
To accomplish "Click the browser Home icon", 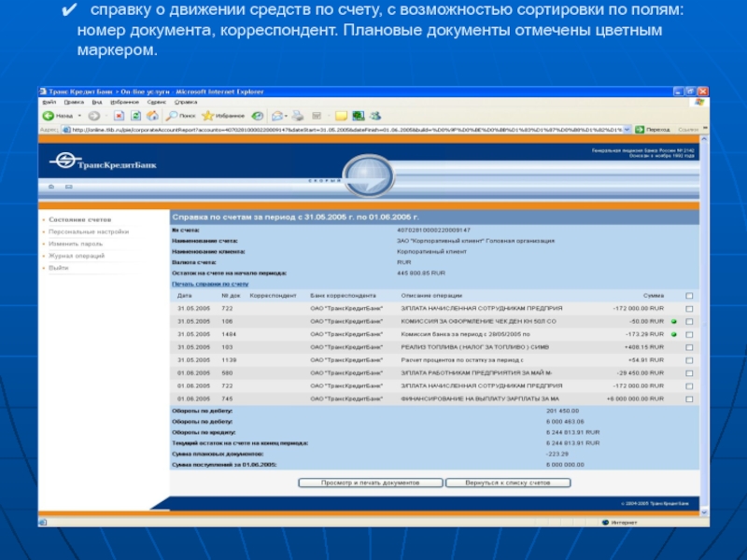I will click(151, 115).
